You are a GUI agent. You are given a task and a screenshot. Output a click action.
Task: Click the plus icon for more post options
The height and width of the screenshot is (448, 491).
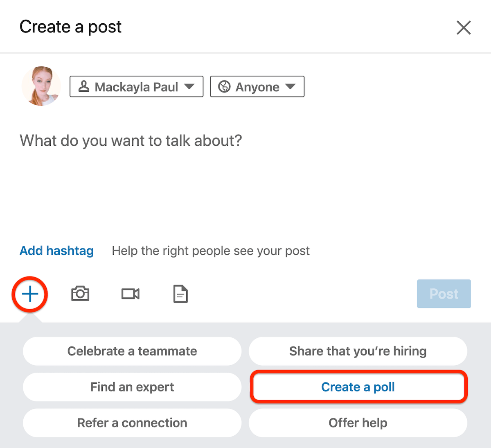click(x=30, y=294)
